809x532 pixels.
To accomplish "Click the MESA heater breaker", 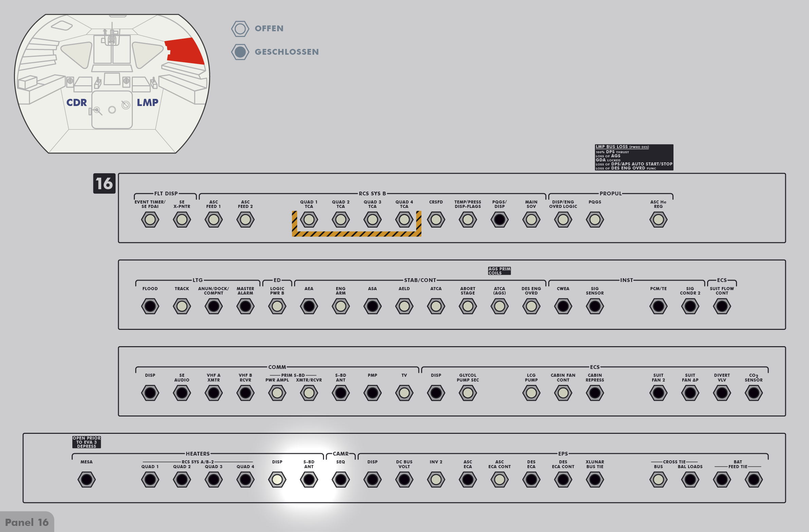I will (86, 480).
